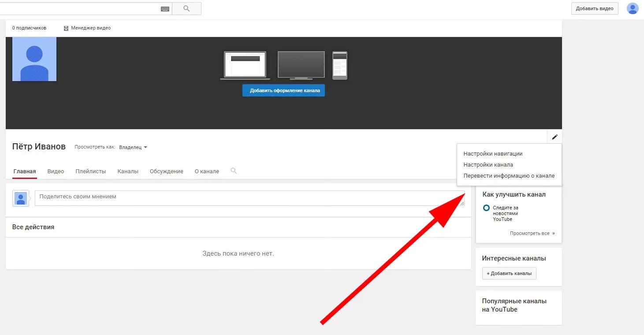Click the Менеджер видео icon

pos(66,28)
